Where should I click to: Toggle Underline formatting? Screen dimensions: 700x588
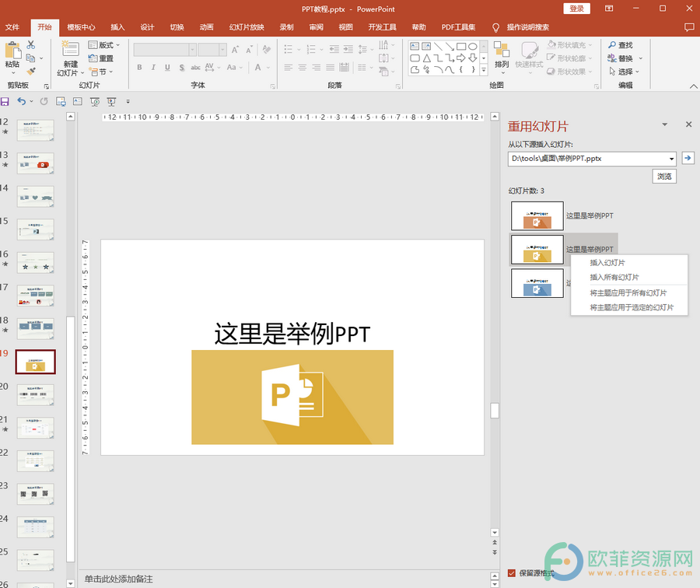(167, 68)
